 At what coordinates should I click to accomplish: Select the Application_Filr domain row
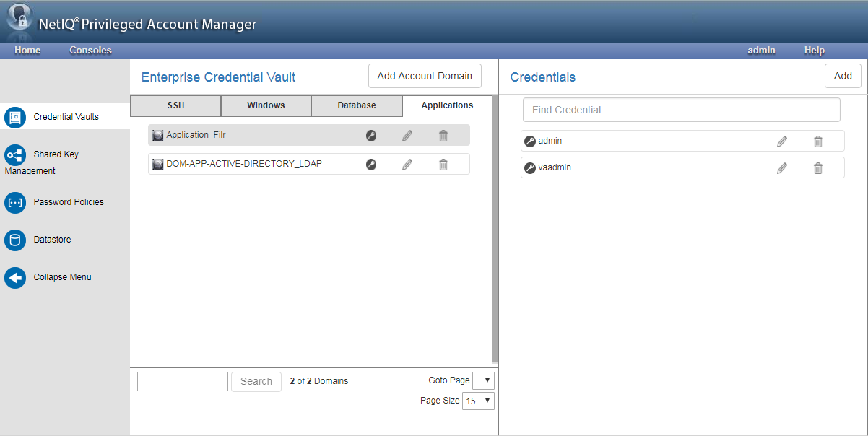(309, 135)
